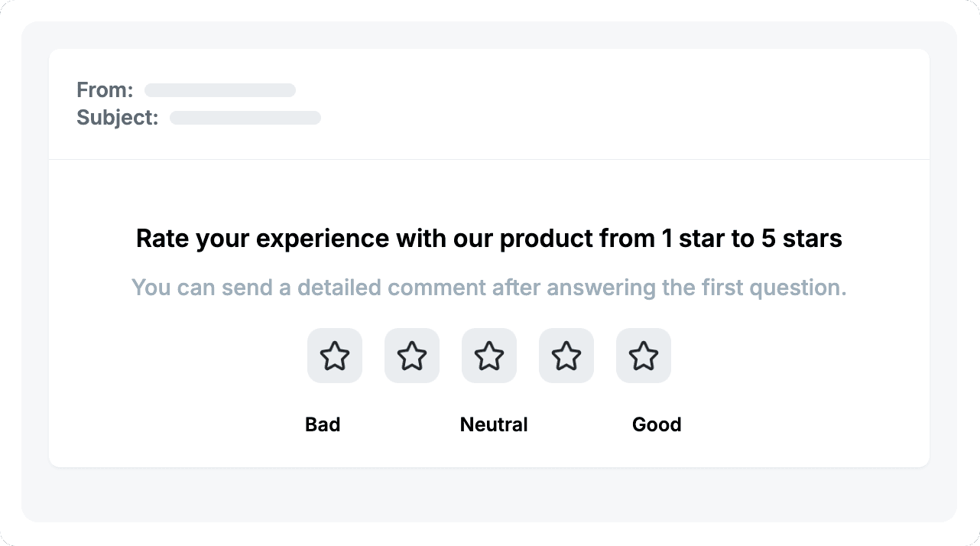Select the second star rating

(x=411, y=356)
